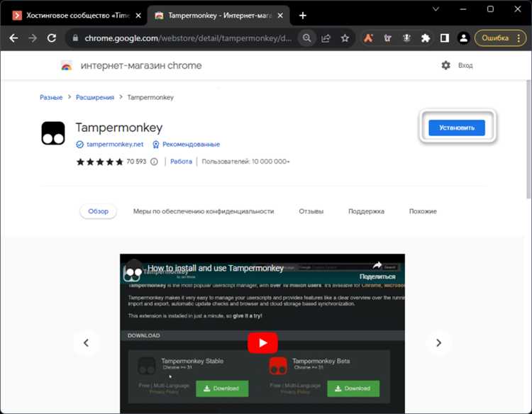Click the five-star rating row
This screenshot has height=414, width=532.
coord(100,162)
